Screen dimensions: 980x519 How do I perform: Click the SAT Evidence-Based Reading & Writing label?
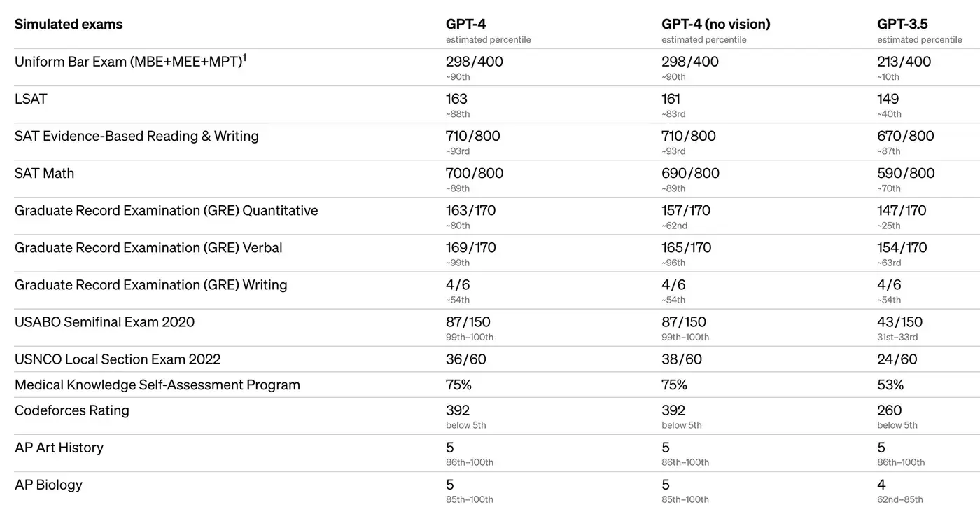[136, 136]
